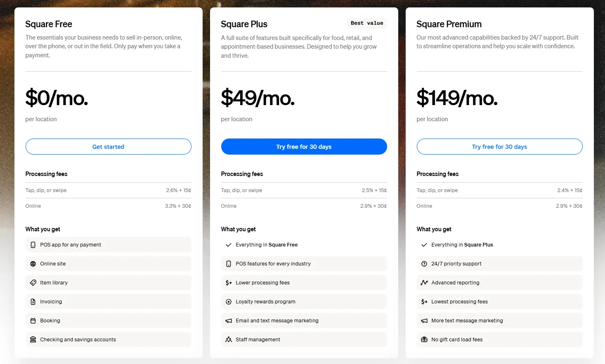Select the megaphone icon for Email and text marketing
Image resolution: width=605 pixels, height=364 pixels.
tap(229, 320)
